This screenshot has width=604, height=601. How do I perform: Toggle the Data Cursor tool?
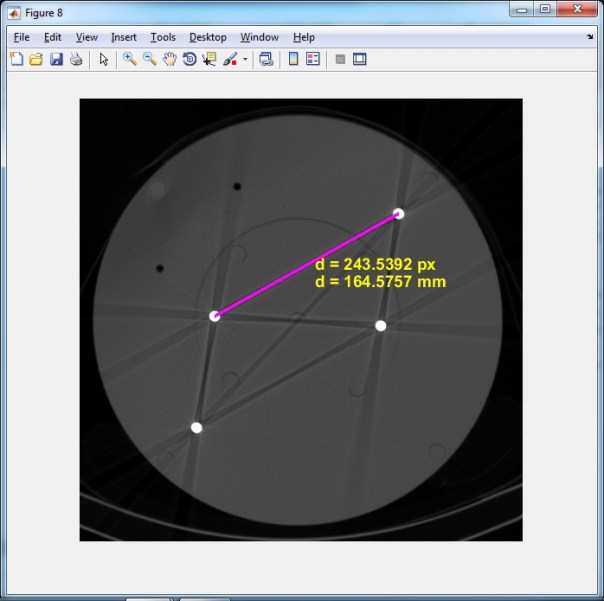(x=208, y=60)
